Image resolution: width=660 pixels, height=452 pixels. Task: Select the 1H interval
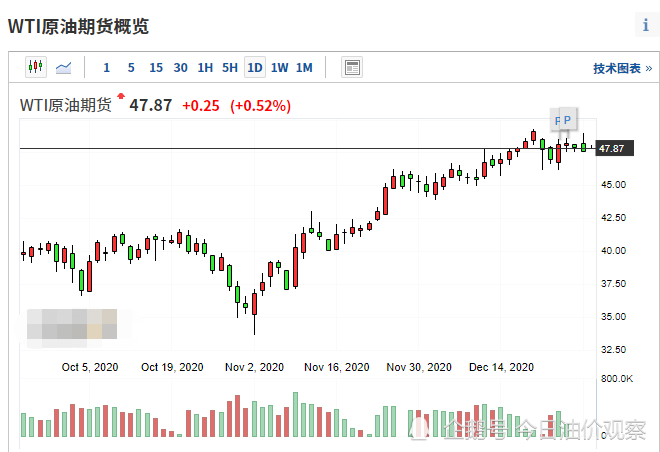[x=205, y=68]
